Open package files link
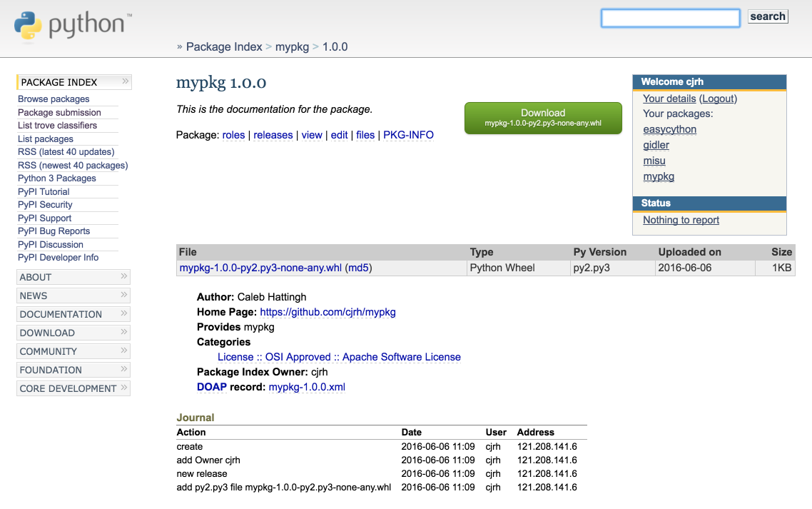The height and width of the screenshot is (509, 812). 365,136
